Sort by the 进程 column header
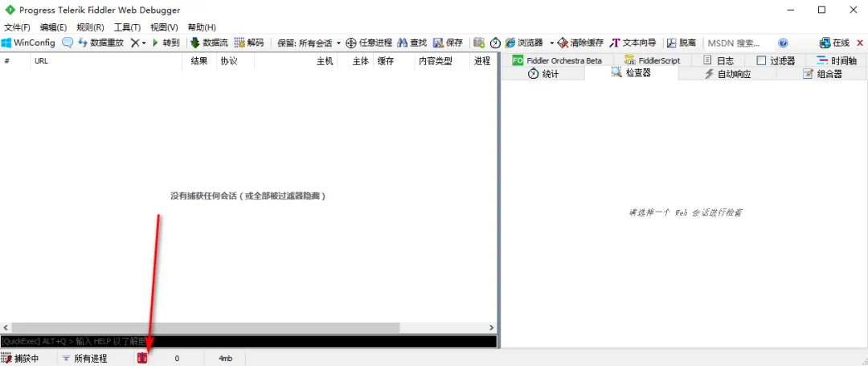The width and height of the screenshot is (868, 366). tap(482, 61)
